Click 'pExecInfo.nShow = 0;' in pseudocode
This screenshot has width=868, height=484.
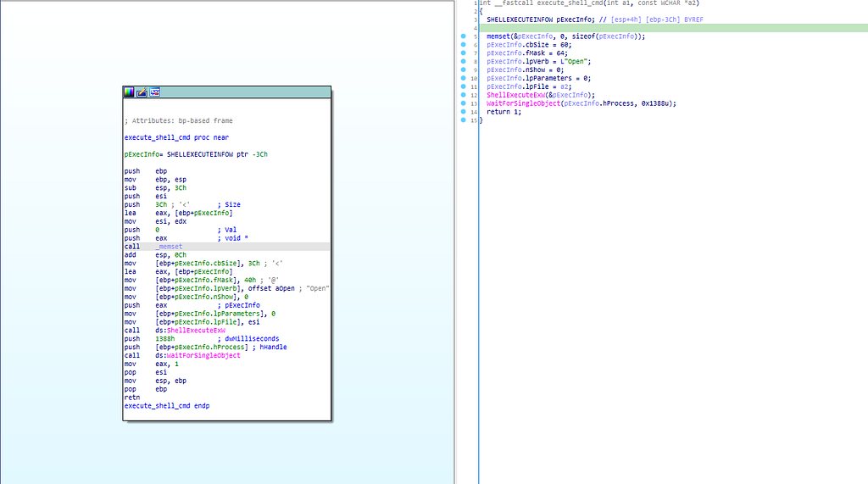pyautogui.click(x=525, y=70)
